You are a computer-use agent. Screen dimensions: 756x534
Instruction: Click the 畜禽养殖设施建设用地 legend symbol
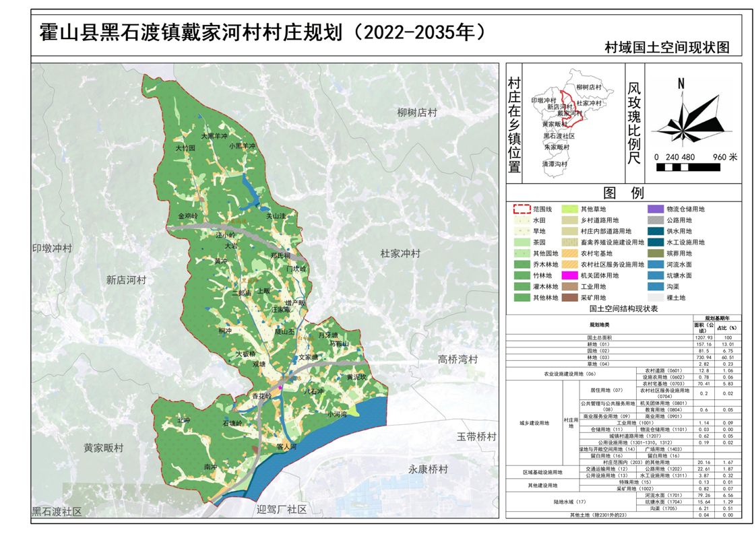(569, 242)
